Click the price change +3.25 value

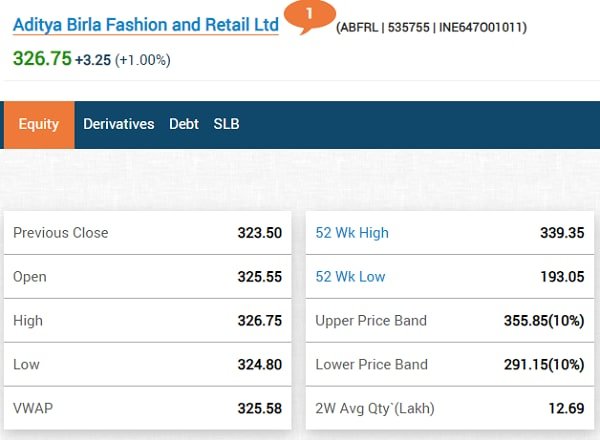(x=93, y=60)
